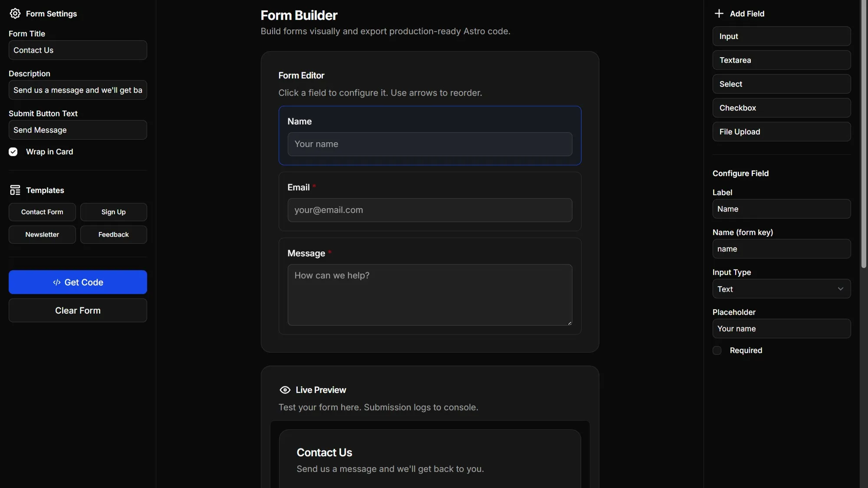Expand the Input Type chevron to change type
The width and height of the screenshot is (868, 488).
coord(841,288)
